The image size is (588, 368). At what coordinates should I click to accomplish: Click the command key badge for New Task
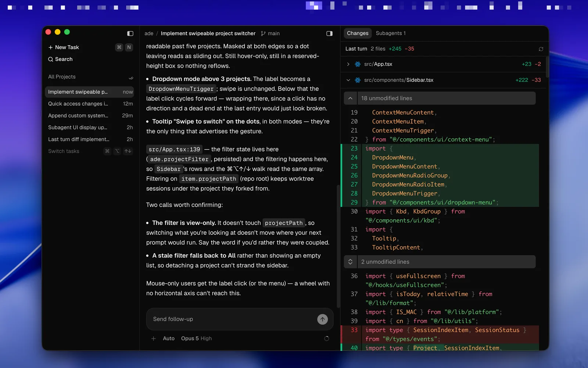119,47
